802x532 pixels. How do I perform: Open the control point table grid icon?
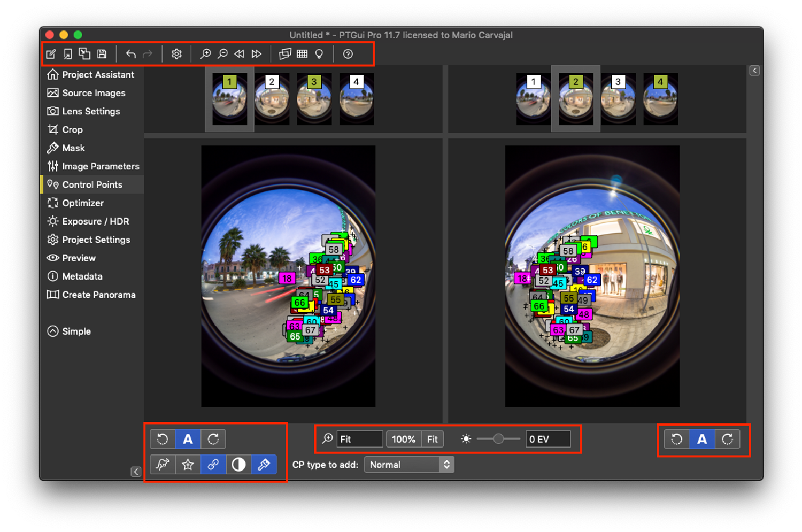point(302,54)
